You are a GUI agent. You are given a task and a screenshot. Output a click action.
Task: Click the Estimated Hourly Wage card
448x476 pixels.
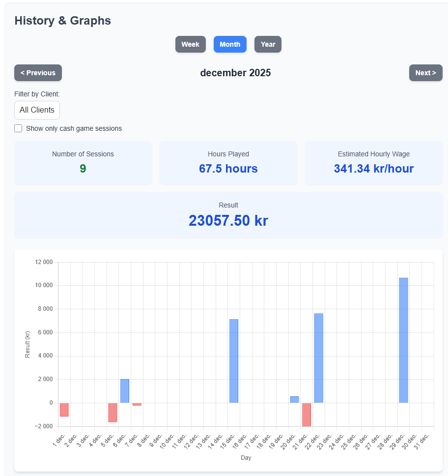pyautogui.click(x=373, y=163)
